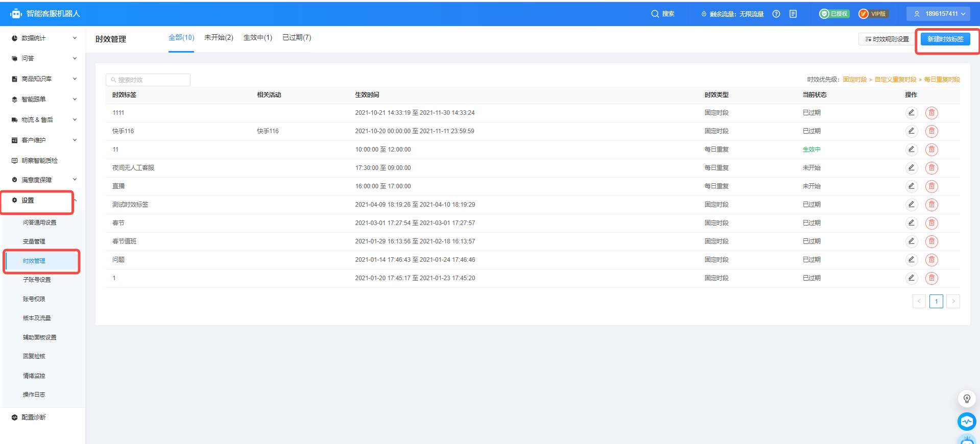Click the VIP版 badge
This screenshot has height=444, width=980.
[873, 14]
